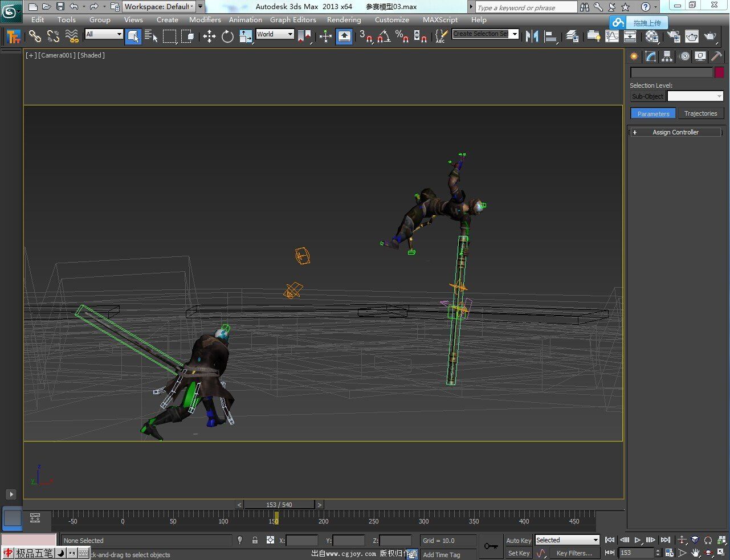The height and width of the screenshot is (560, 730).
Task: Select the Select and Rotate tool
Action: point(227,36)
